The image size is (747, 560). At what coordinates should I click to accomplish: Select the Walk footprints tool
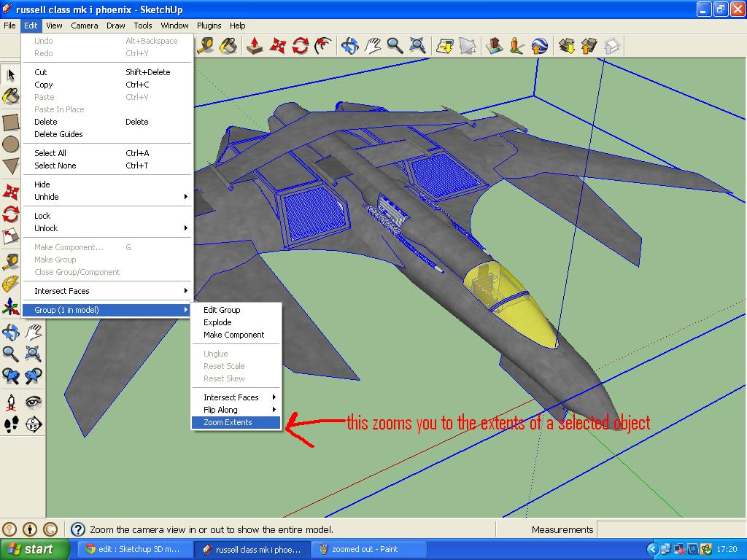pyautogui.click(x=10, y=424)
